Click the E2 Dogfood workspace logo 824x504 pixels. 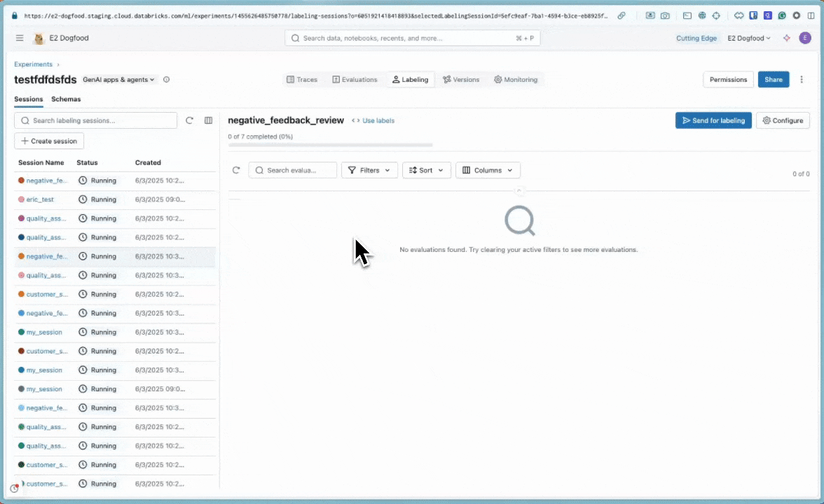39,38
